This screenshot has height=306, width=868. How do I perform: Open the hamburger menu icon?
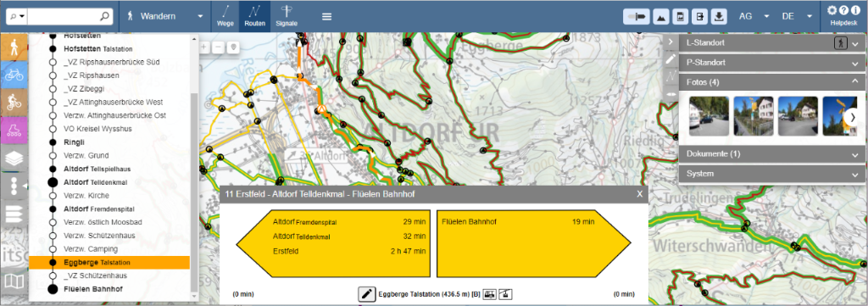coord(327,17)
